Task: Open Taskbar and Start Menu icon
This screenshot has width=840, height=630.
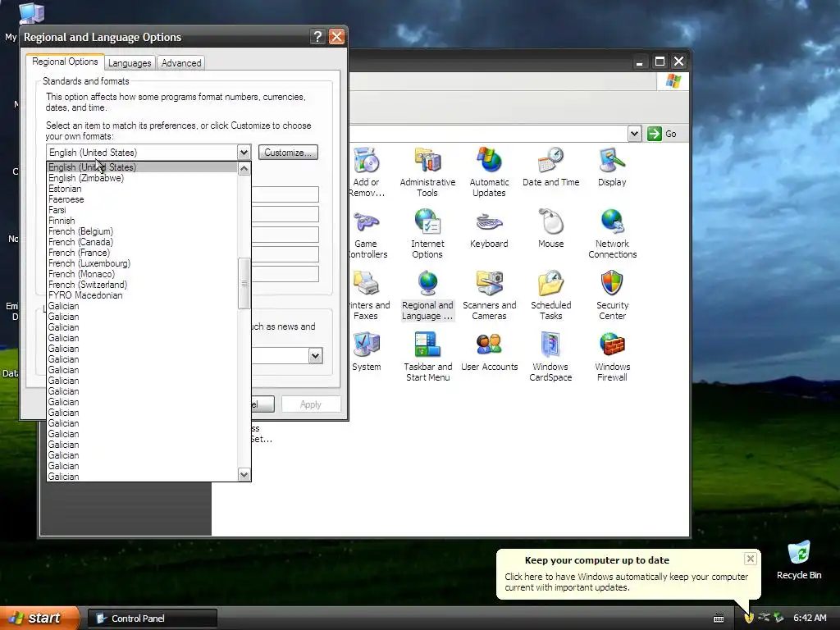Action: (427, 357)
